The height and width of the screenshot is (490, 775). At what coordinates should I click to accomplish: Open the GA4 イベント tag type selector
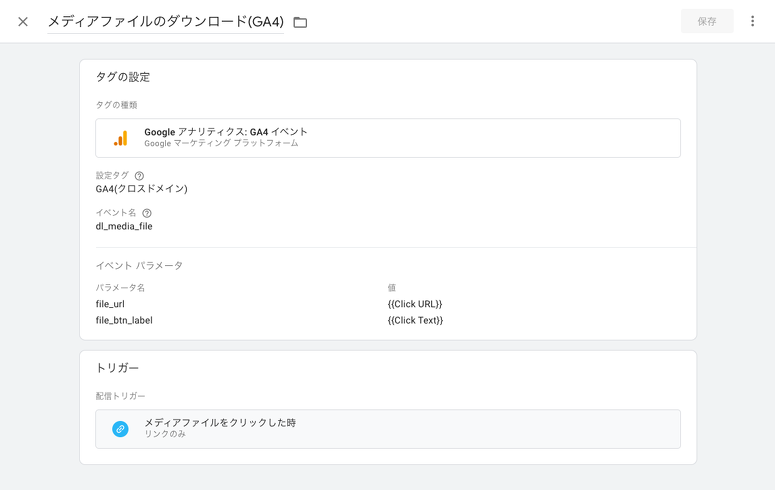388,138
